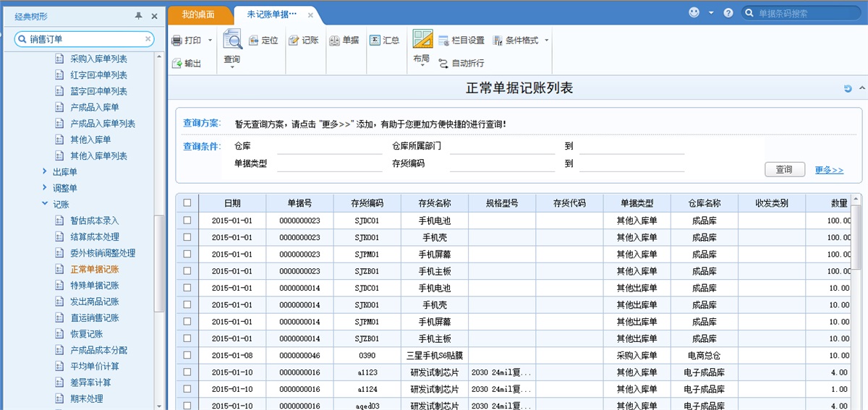The height and width of the screenshot is (410, 868).
Task: Expand the 出库单 tree node
Action: (x=46, y=172)
